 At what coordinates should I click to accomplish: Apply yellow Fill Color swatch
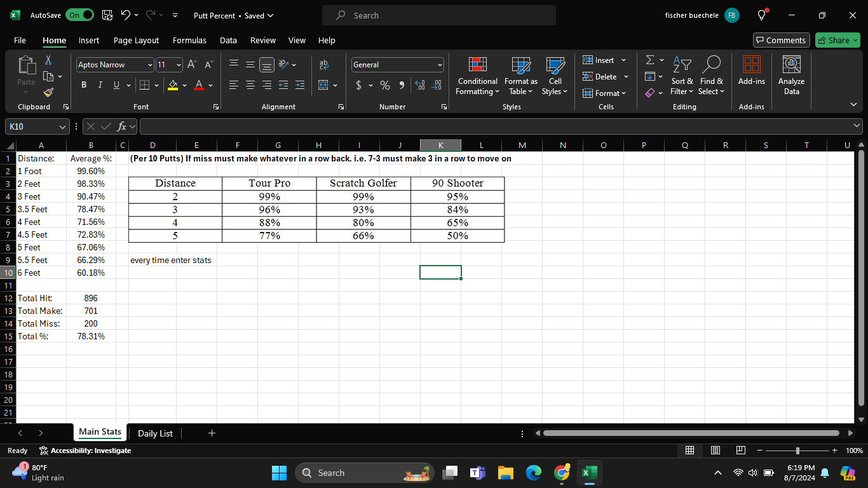173,85
